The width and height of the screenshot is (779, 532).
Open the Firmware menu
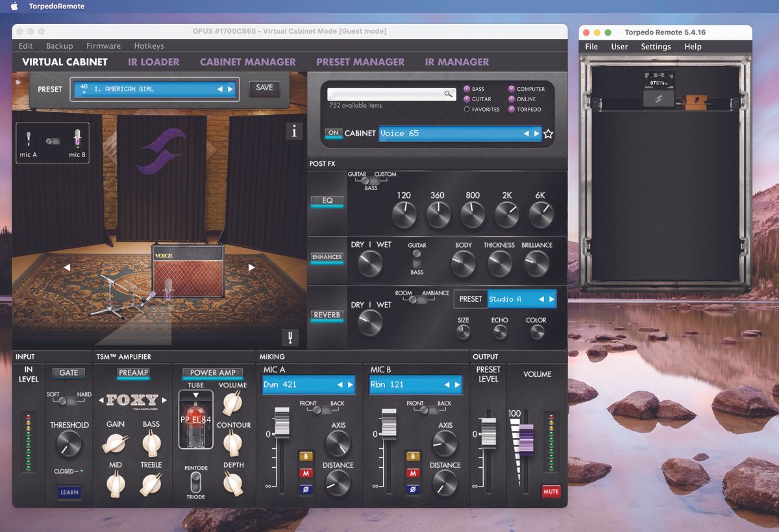[103, 45]
